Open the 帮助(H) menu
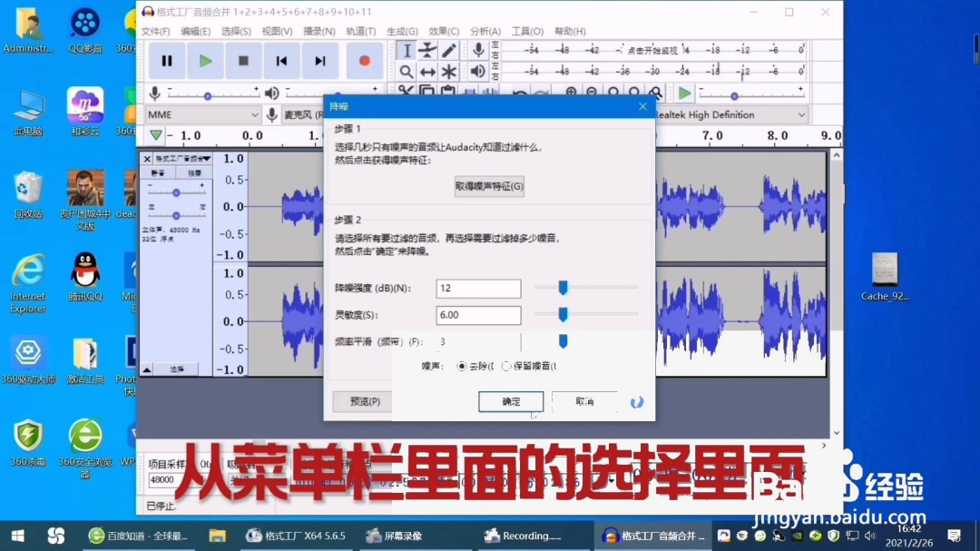Viewport: 980px width, 551px height. (570, 31)
